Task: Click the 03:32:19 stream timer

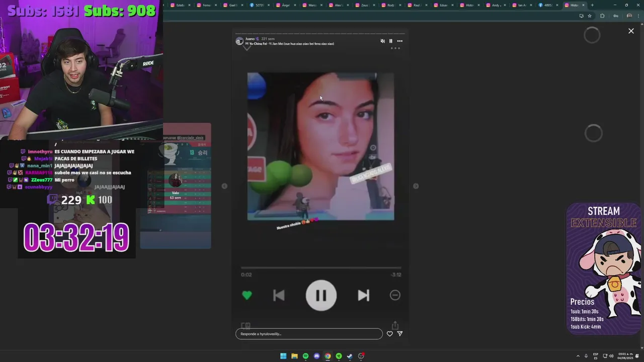Action: (76, 237)
